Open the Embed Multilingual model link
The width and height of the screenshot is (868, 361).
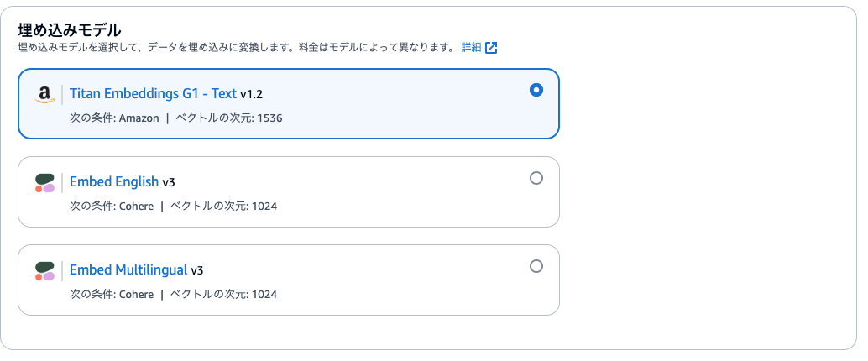click(x=128, y=270)
